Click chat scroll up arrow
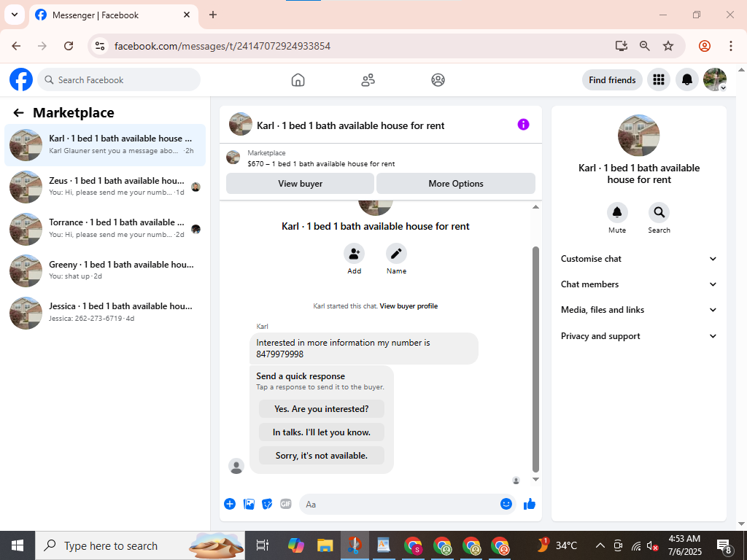Screen dimensions: 747x560 [535, 206]
